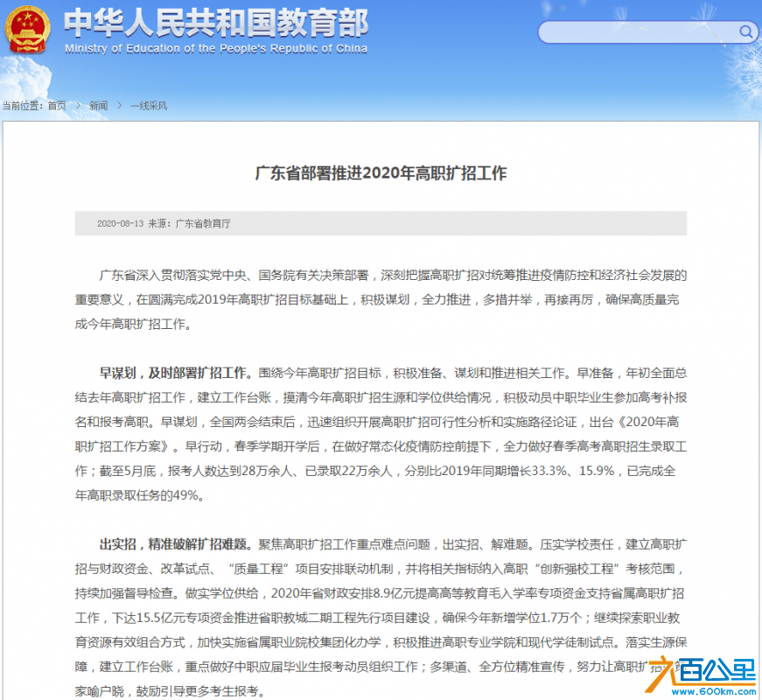The width and height of the screenshot is (762, 700).
Task: Click the Ministry of Education English subtitle
Action: pyautogui.click(x=216, y=49)
